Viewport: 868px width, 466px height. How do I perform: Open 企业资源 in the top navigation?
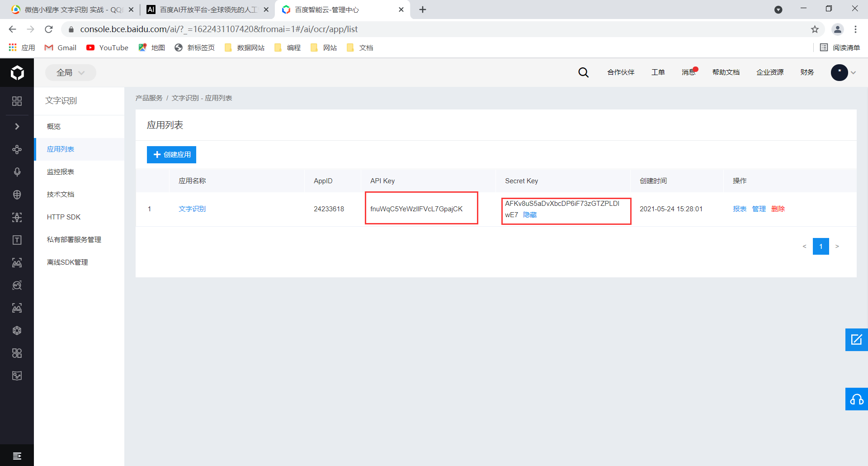pos(770,72)
